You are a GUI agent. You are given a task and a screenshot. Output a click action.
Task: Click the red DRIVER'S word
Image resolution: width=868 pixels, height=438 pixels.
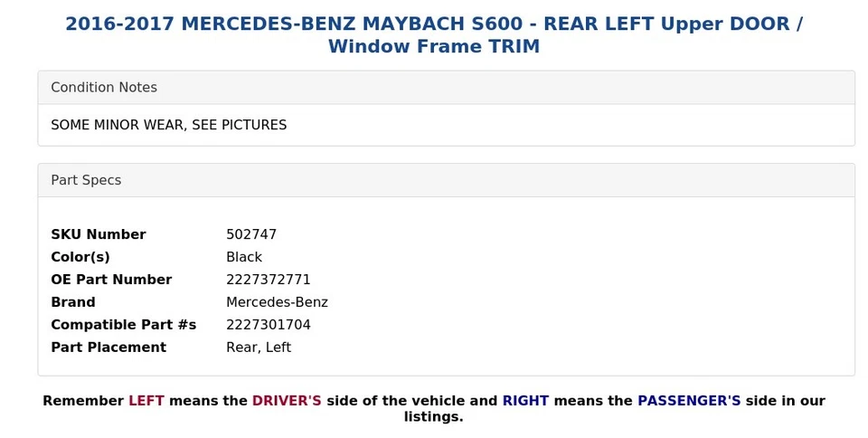tap(287, 401)
